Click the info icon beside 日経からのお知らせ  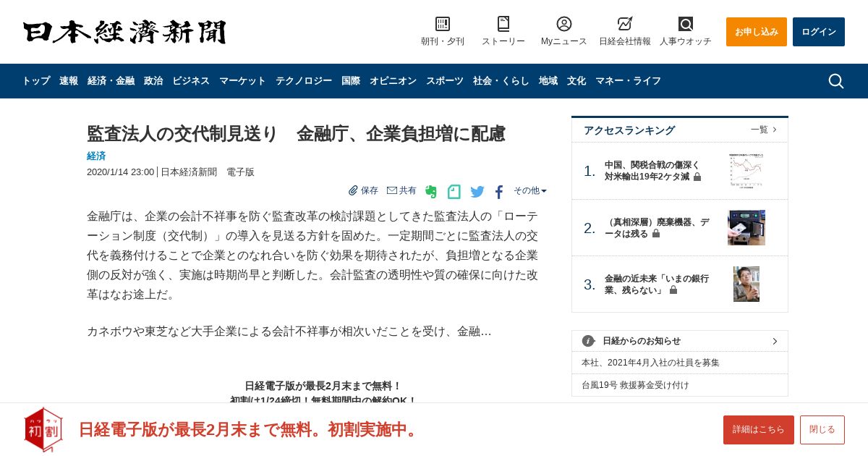588,341
